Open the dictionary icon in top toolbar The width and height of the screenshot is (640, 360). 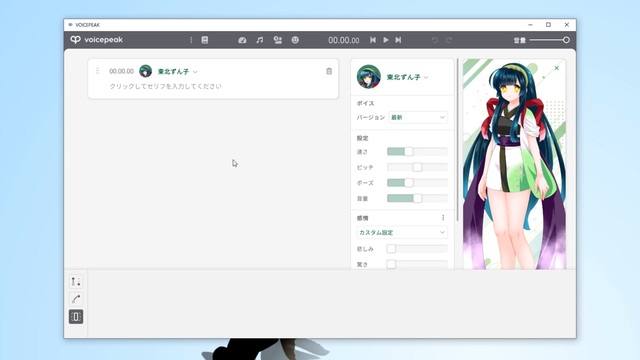(x=205, y=40)
